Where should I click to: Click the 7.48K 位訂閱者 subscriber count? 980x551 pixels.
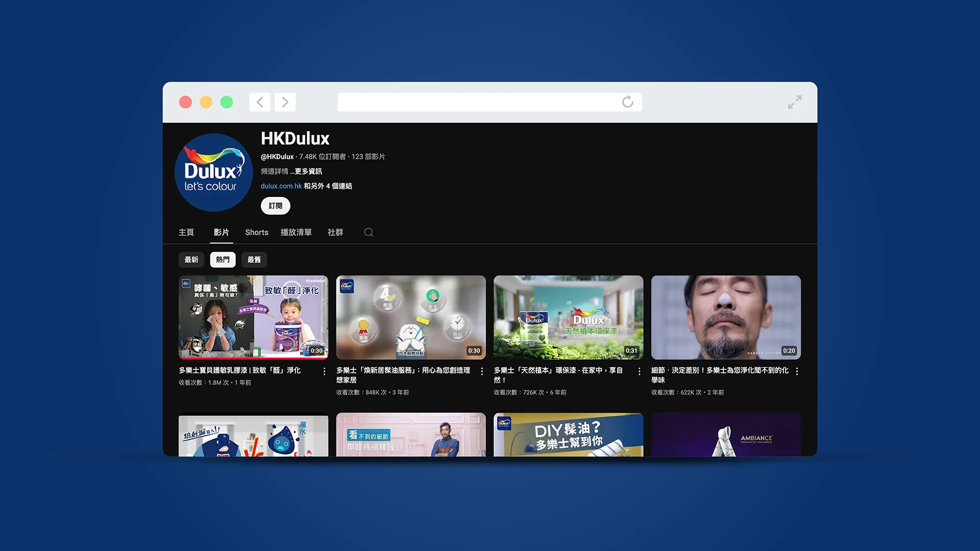(322, 157)
